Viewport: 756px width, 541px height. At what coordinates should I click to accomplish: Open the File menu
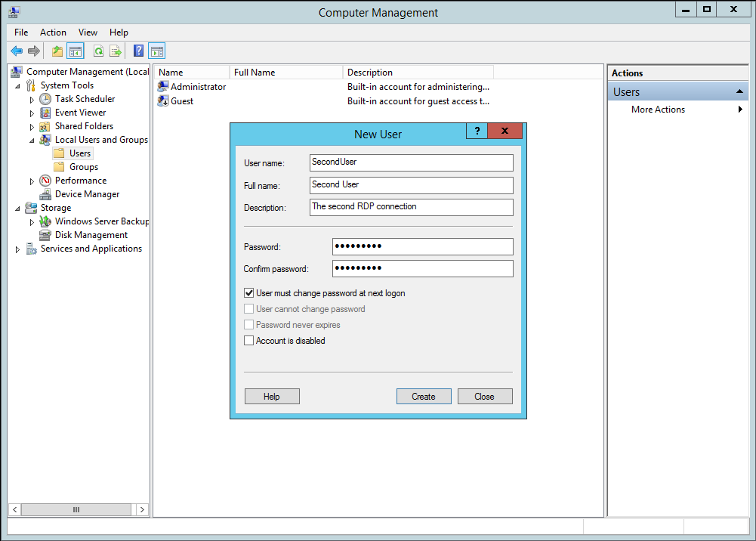(x=21, y=32)
